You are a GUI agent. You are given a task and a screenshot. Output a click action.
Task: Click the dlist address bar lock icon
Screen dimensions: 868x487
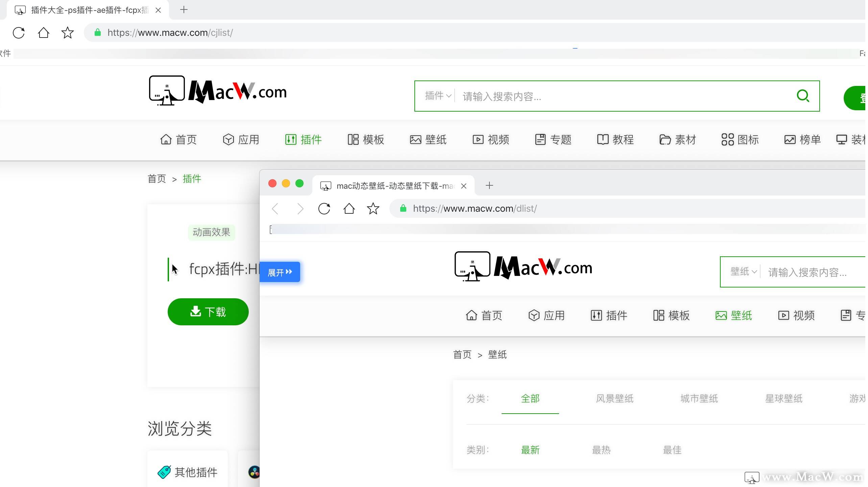[403, 208]
